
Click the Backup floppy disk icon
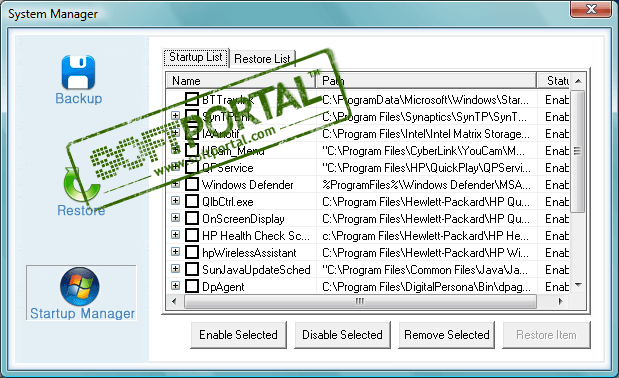(78, 72)
